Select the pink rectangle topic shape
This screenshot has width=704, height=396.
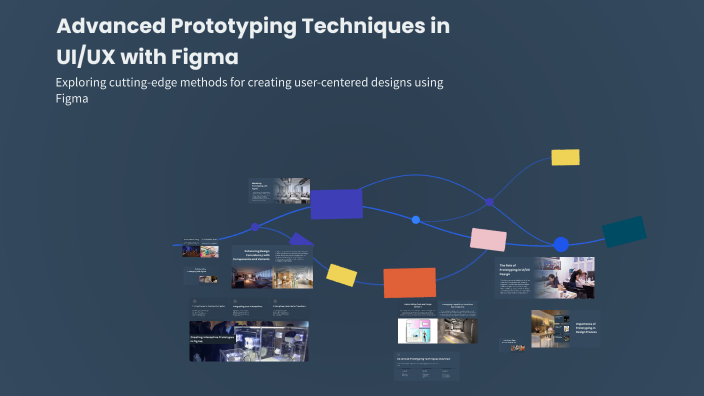click(488, 239)
